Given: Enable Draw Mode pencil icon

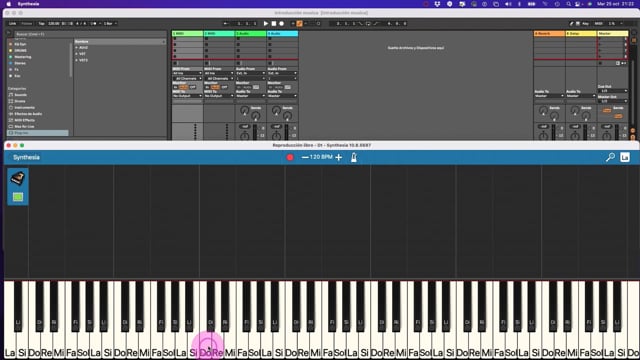Looking at the screenshot, I should tap(571, 24).
